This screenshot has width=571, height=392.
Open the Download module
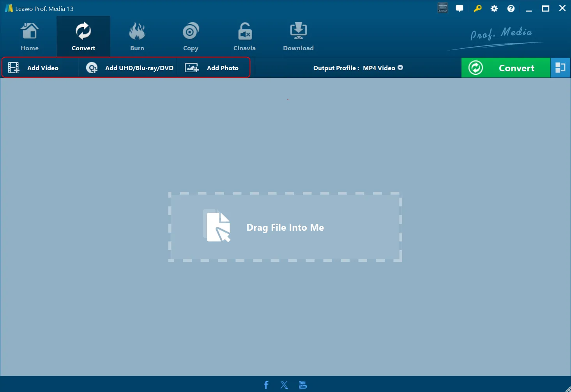(x=298, y=37)
